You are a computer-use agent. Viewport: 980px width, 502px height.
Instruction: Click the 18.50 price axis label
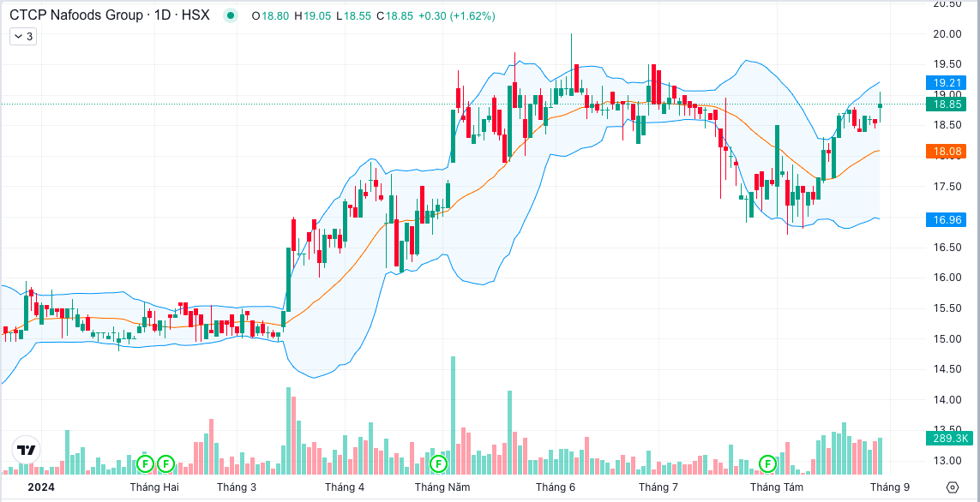click(947, 125)
